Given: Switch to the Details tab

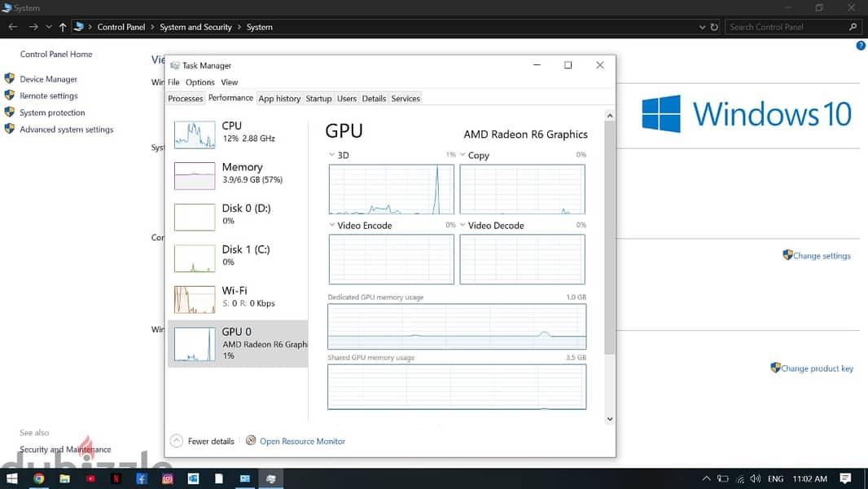Looking at the screenshot, I should coord(374,99).
